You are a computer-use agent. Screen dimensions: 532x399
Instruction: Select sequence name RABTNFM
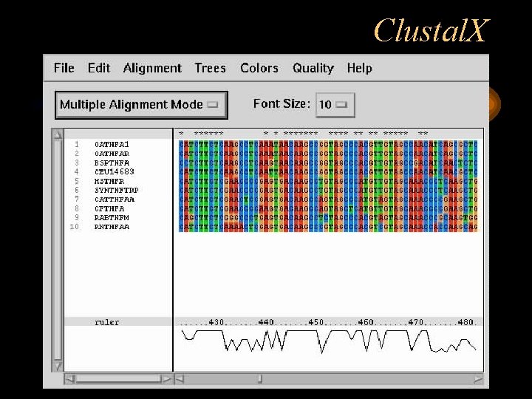pos(112,217)
